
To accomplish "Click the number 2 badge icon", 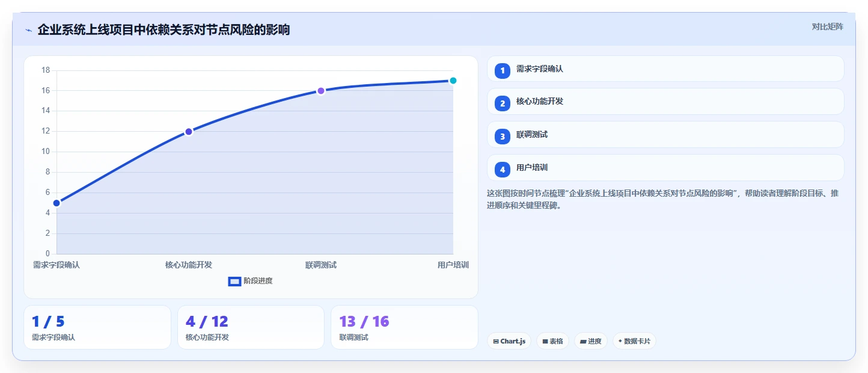I will [503, 103].
